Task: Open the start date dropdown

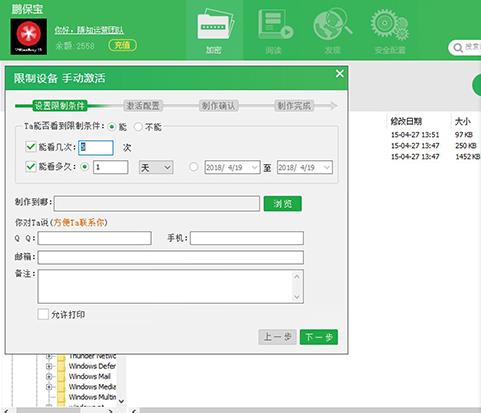Action: point(232,167)
